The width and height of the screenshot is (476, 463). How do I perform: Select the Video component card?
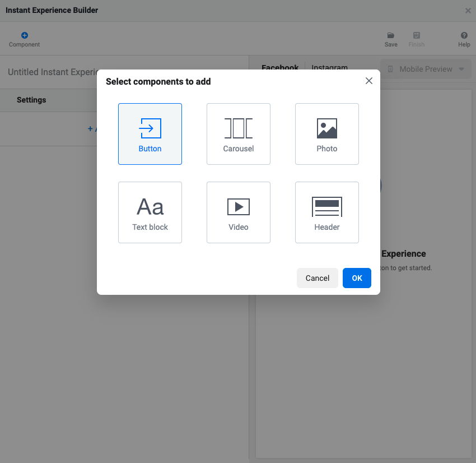[x=239, y=212]
